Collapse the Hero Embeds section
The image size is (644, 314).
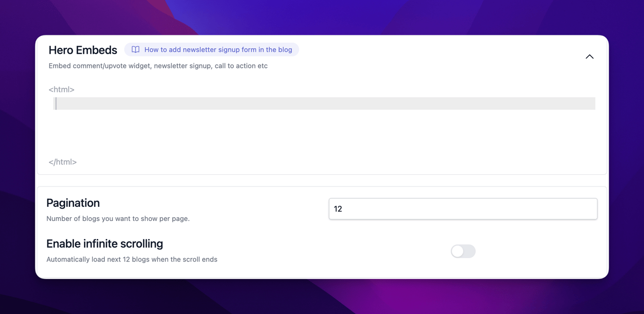pos(589,57)
